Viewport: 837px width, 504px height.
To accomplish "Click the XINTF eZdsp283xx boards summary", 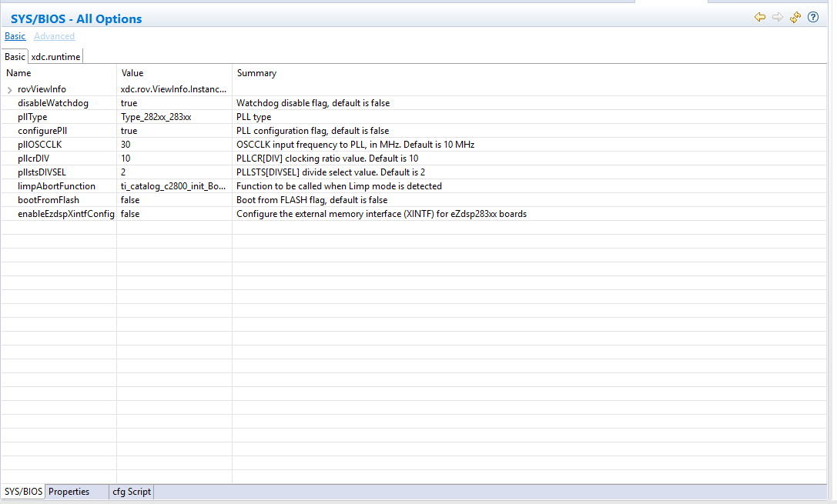I will coord(381,214).
